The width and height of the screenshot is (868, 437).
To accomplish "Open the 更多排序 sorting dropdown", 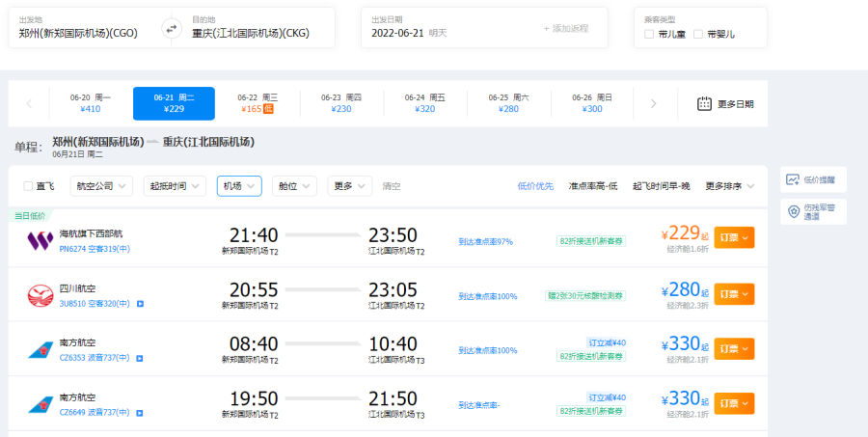I will tap(729, 186).
